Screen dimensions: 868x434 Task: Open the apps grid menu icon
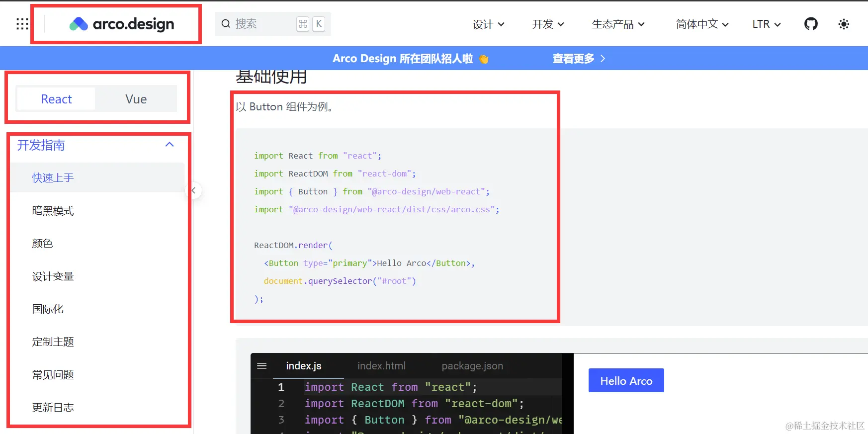(x=22, y=24)
